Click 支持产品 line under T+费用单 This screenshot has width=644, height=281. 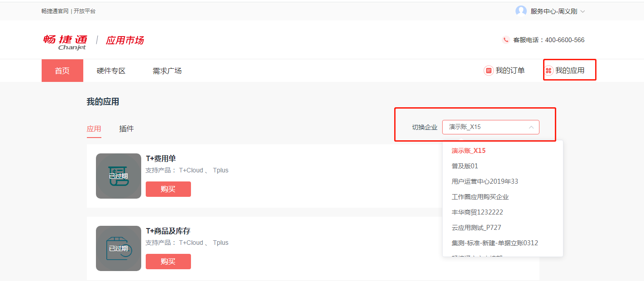pyautogui.click(x=187, y=171)
